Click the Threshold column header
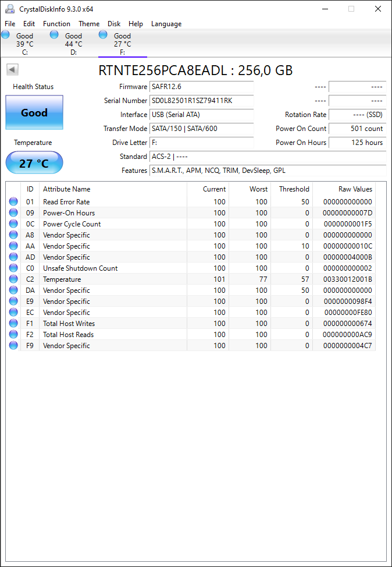This screenshot has width=392, height=567. click(291, 189)
